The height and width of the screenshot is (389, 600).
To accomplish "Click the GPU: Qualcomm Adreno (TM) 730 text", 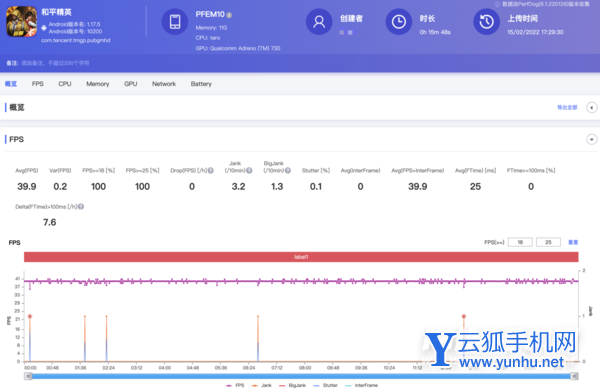I will (x=238, y=48).
